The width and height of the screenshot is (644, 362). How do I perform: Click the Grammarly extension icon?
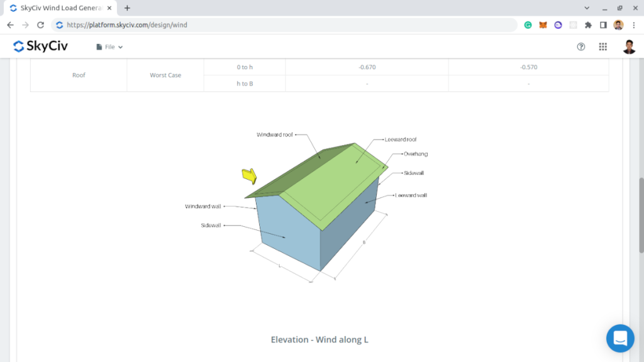[528, 25]
